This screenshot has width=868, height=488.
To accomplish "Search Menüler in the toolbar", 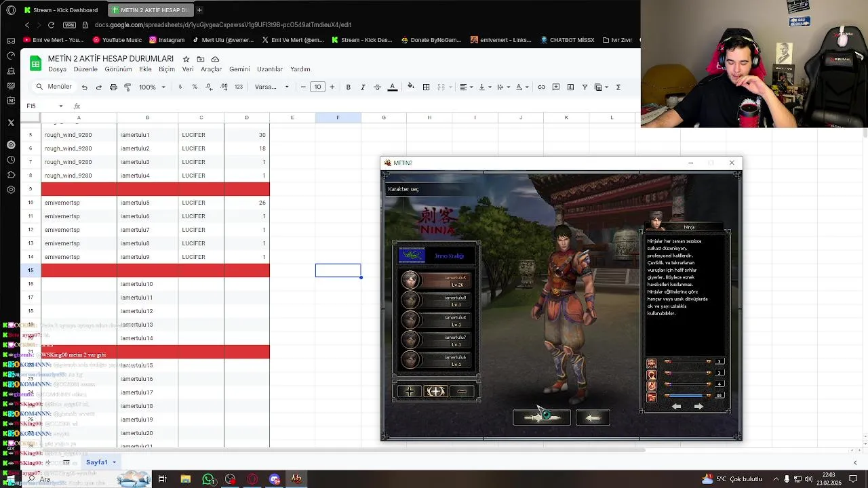I will (54, 87).
